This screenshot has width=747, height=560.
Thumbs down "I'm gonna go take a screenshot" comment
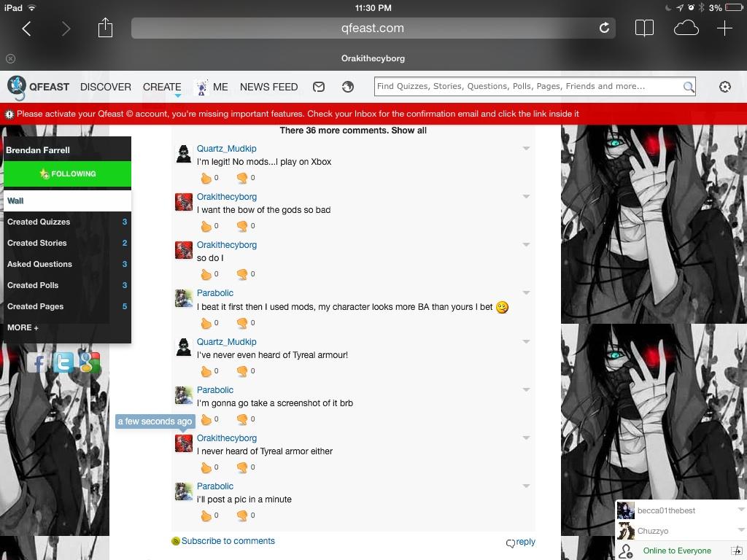[x=242, y=419]
